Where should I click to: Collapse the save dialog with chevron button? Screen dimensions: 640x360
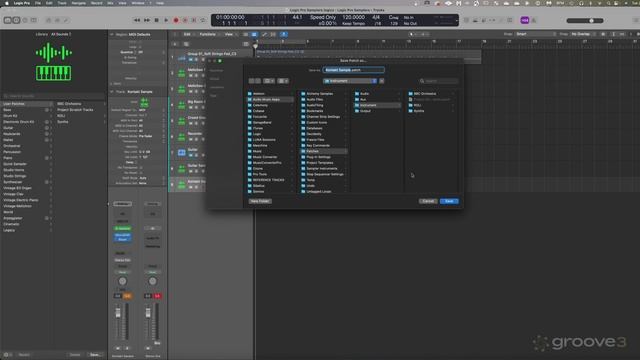tap(382, 81)
